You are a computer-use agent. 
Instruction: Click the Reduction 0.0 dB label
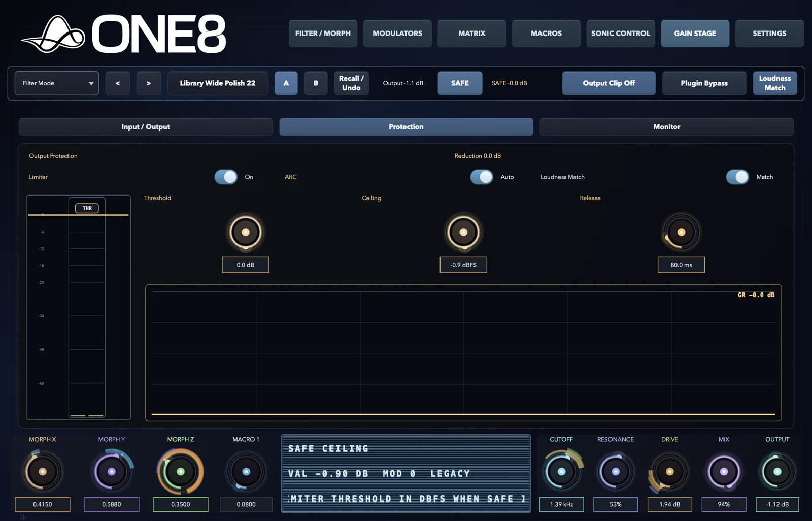click(x=478, y=156)
